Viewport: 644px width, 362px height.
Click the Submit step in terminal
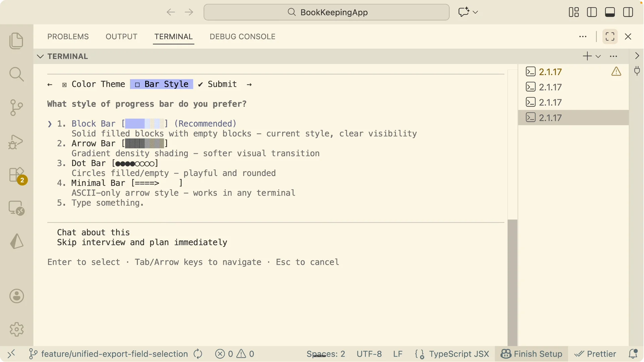click(x=217, y=84)
